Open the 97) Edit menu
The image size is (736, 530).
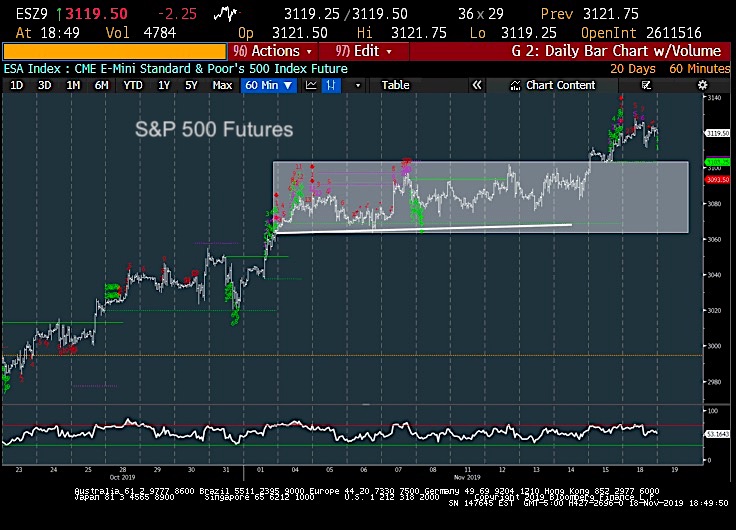pos(363,51)
